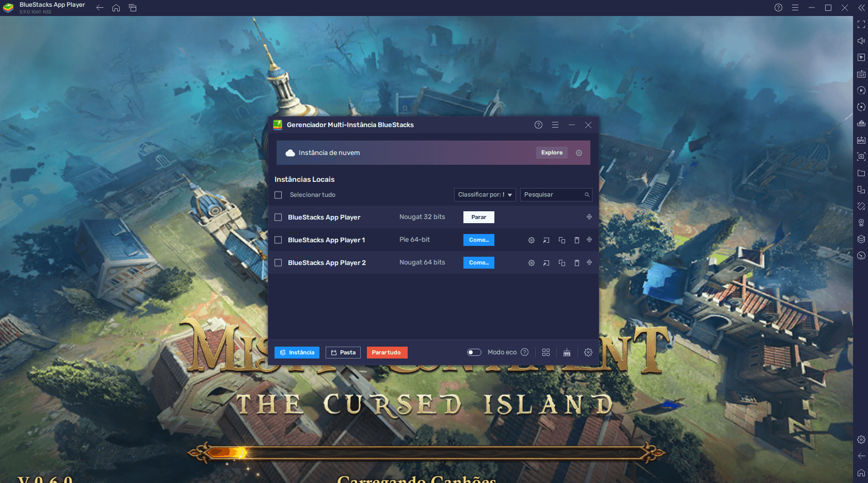Open the media folder in sidebar
The image size is (868, 483).
pyautogui.click(x=861, y=173)
